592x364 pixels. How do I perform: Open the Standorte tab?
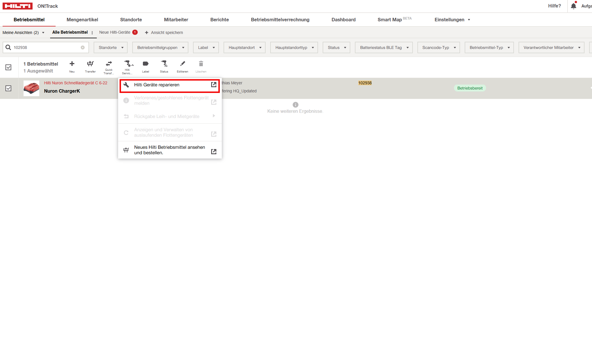[131, 20]
